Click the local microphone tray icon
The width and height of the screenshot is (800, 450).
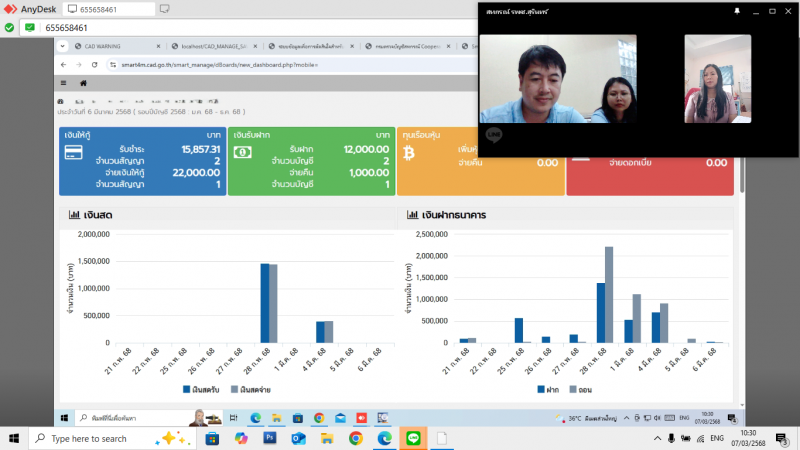(x=671, y=439)
